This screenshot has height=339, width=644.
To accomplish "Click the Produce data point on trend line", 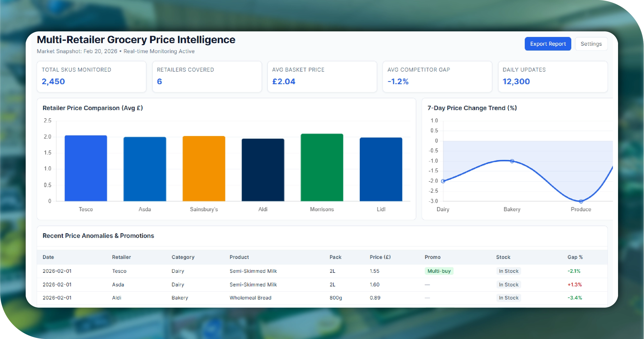I will 581,201.
